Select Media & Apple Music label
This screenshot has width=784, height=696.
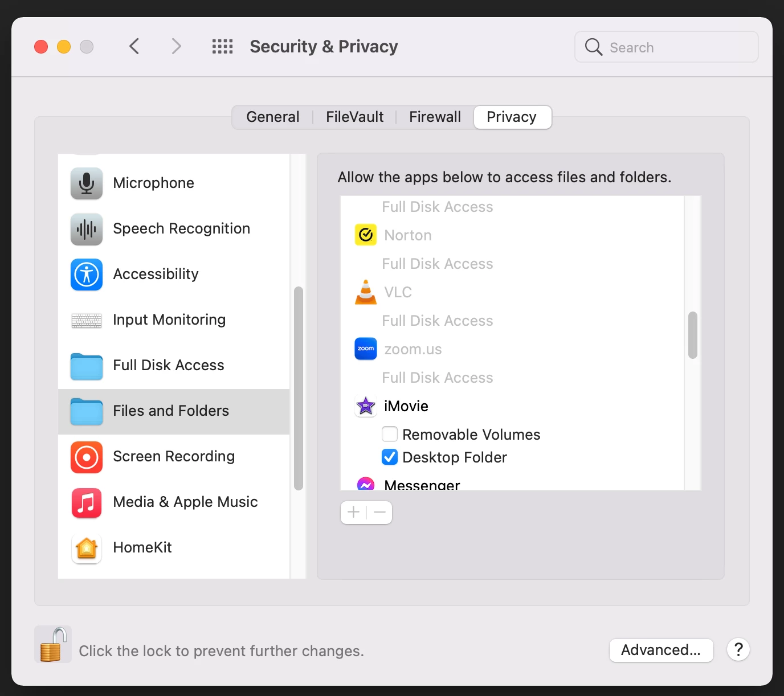point(185,502)
